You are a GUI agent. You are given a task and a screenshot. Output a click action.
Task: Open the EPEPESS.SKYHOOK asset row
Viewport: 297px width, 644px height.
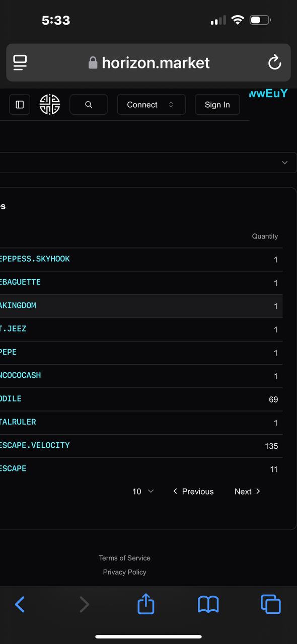click(141, 260)
